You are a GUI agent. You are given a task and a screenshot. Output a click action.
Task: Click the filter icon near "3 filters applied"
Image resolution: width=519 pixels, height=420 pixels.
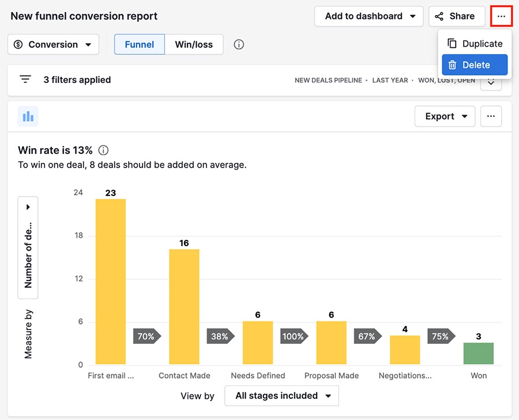pyautogui.click(x=25, y=80)
